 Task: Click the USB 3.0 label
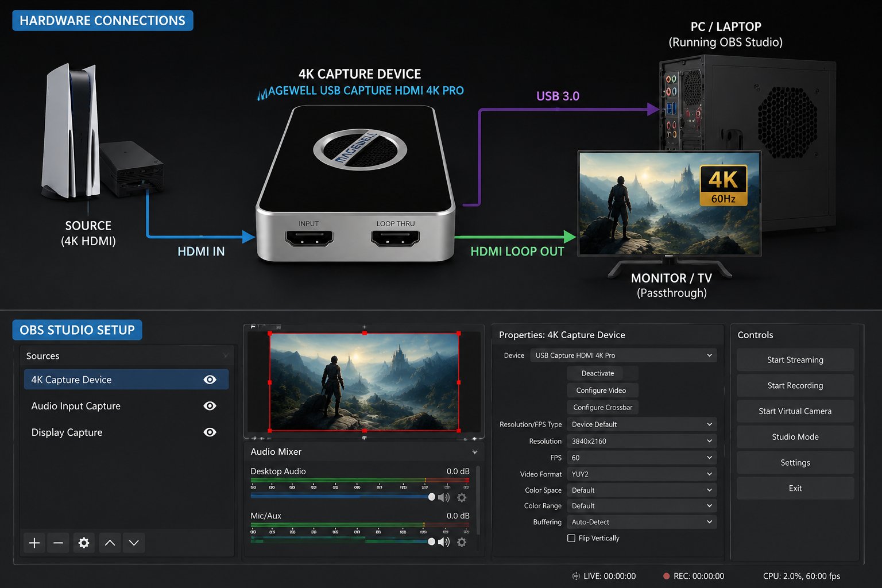558,96
